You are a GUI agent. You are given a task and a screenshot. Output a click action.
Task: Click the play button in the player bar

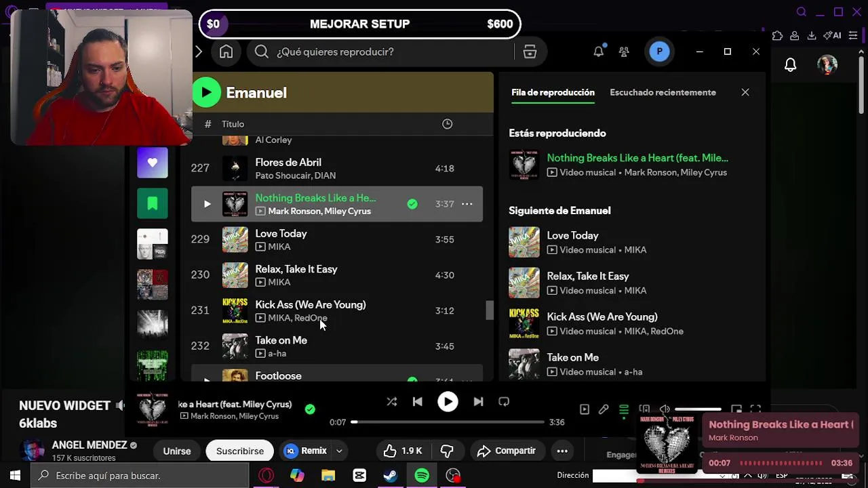448,402
